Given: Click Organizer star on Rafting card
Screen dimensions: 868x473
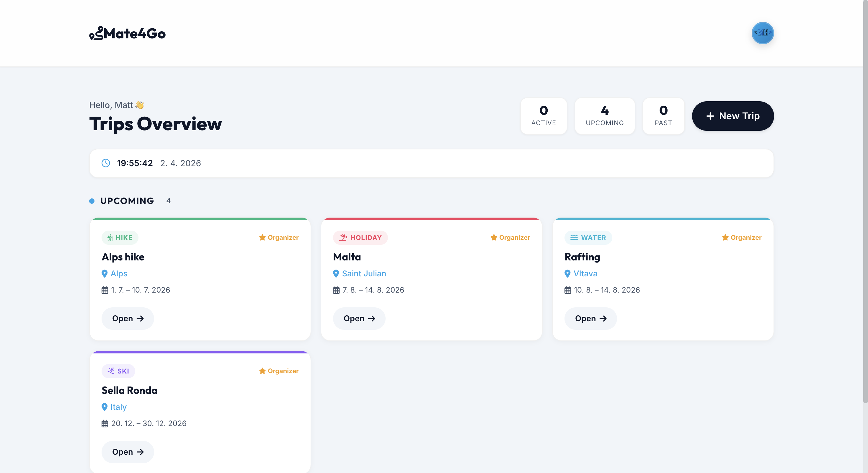Looking at the screenshot, I should tap(725, 237).
